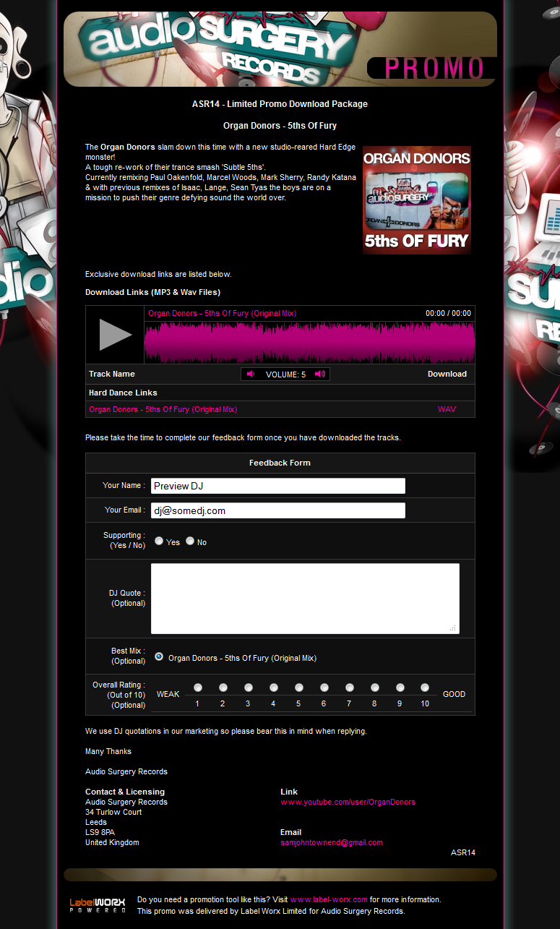Viewport: 560px width, 929px height.
Task: Download the WAV file
Action: tap(447, 409)
